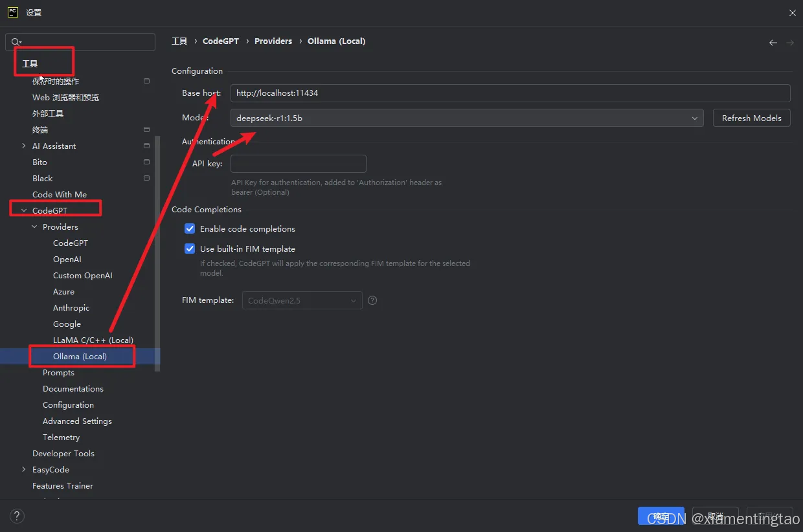Open help via the question mark button
This screenshot has height=532, width=803.
tap(17, 516)
